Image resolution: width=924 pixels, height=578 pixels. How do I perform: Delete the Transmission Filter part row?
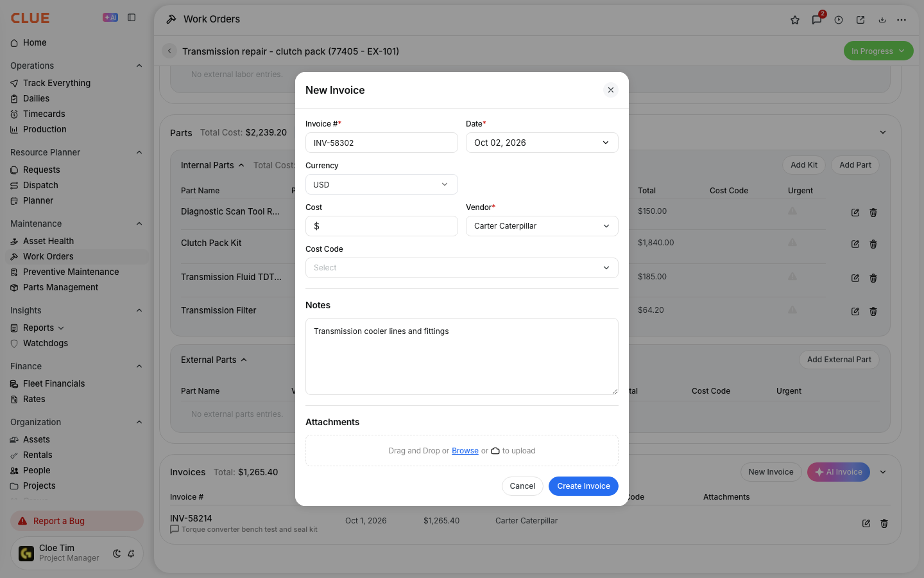click(873, 311)
